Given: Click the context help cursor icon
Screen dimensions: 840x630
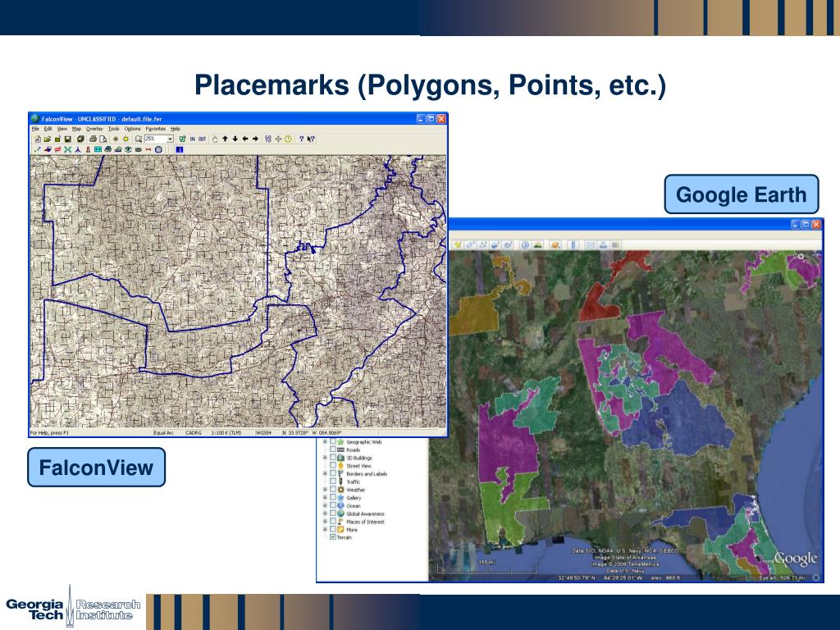Looking at the screenshot, I should click(311, 139).
